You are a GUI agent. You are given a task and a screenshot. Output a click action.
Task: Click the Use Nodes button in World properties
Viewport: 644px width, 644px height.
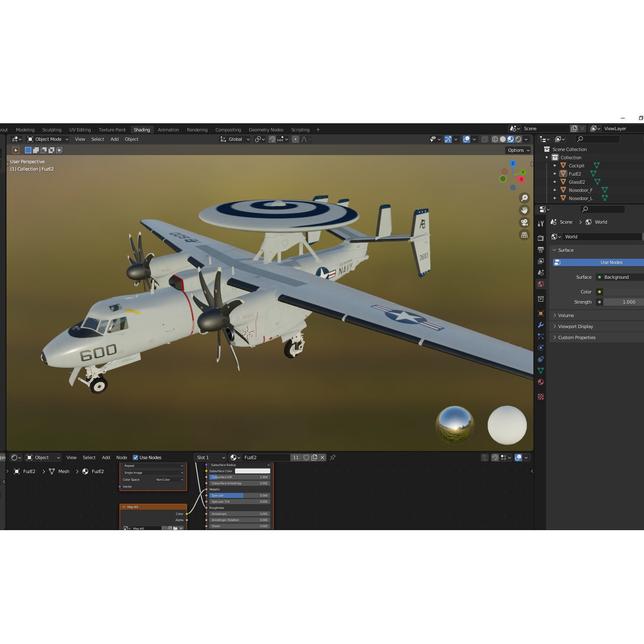[598, 262]
